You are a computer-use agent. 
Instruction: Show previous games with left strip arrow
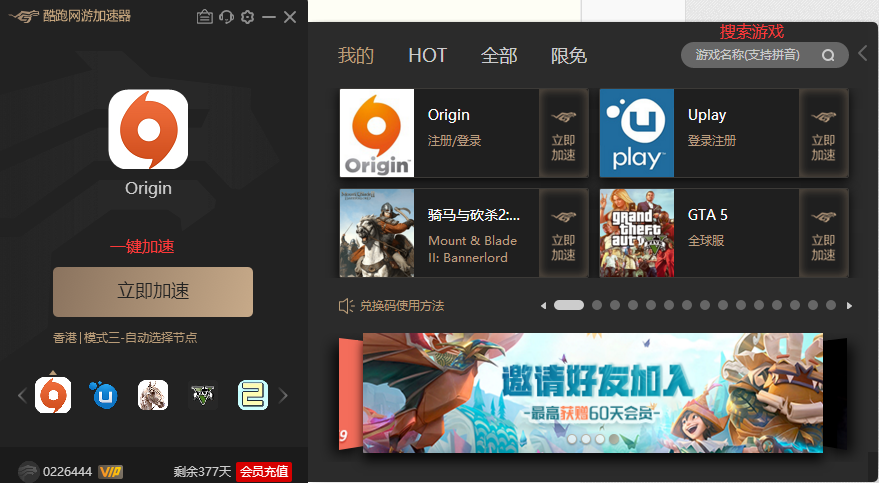[x=22, y=396]
